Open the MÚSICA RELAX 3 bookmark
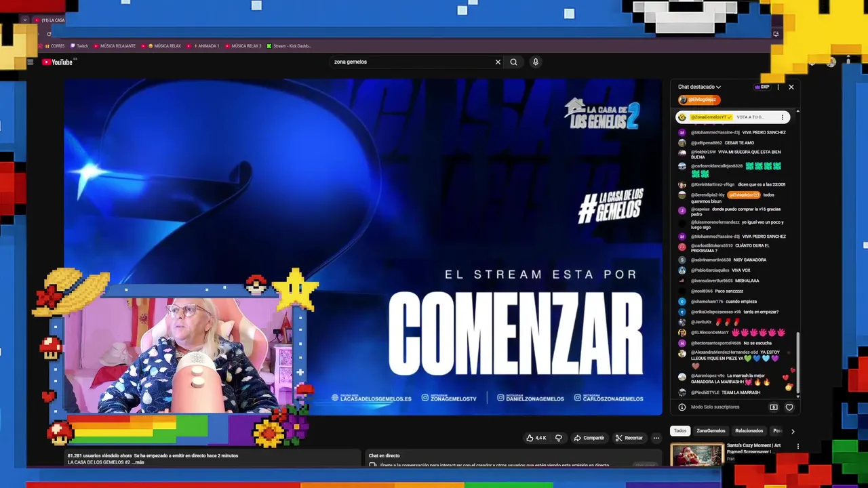Viewport: 868px width, 488px height. pyautogui.click(x=243, y=46)
